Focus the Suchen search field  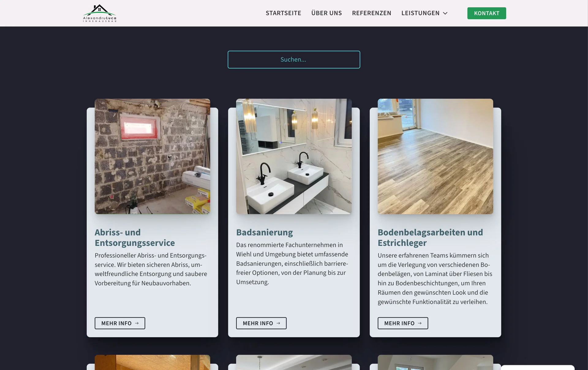point(294,59)
